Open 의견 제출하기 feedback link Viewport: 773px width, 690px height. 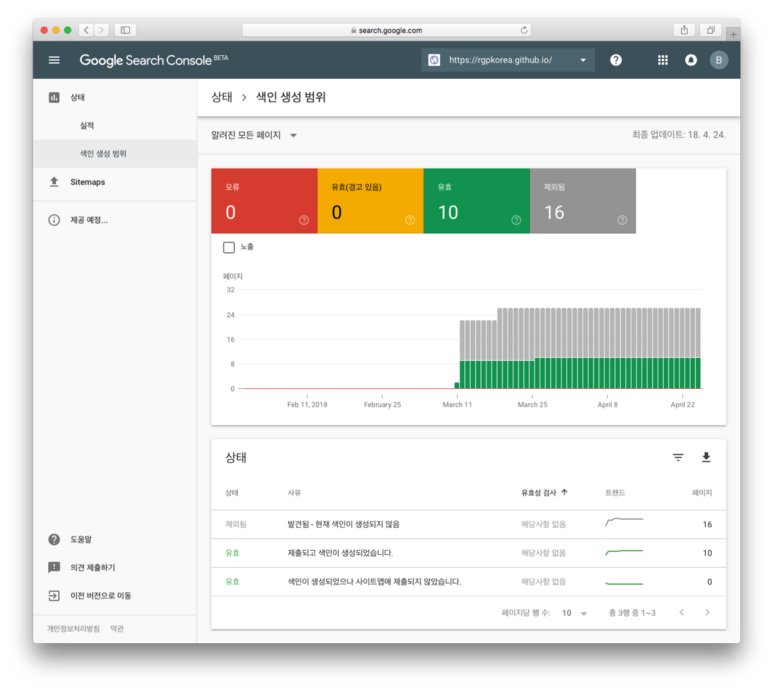coord(92,567)
